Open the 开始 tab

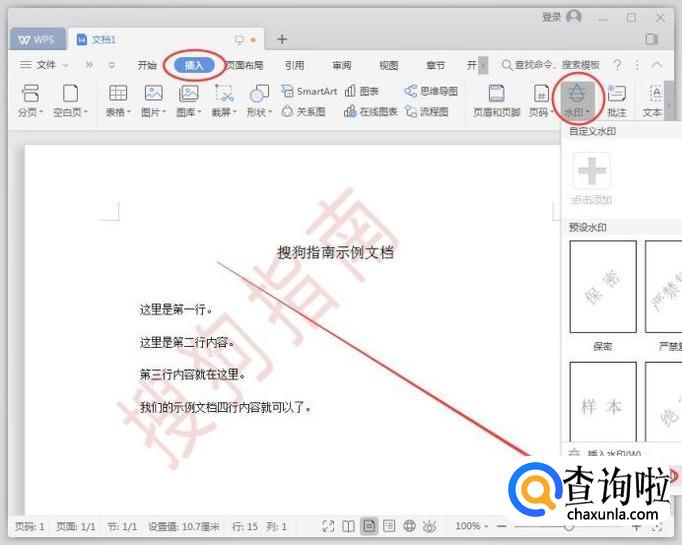click(x=147, y=65)
